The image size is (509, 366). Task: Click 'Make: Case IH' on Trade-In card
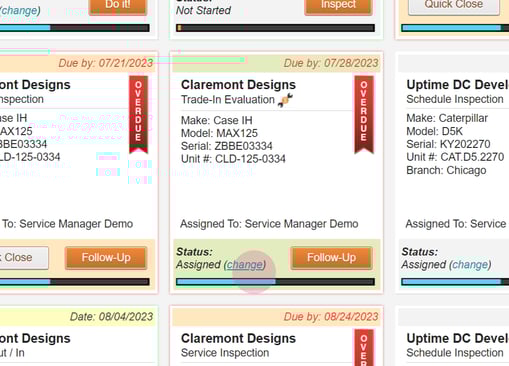click(x=217, y=120)
